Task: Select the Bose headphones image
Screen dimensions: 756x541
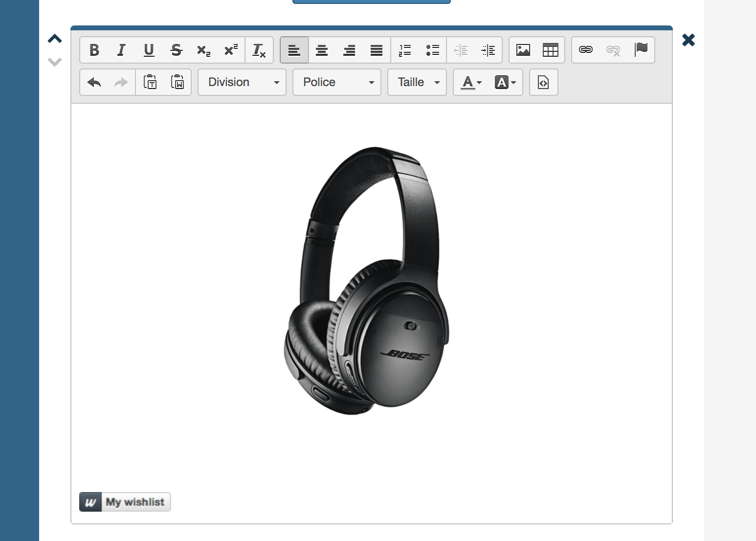Action: click(367, 280)
